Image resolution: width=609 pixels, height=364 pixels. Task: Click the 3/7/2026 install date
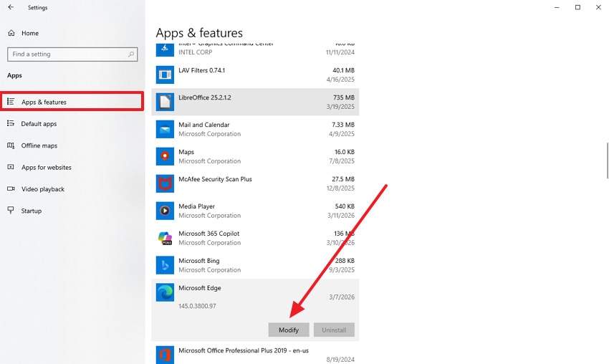pyautogui.click(x=342, y=297)
